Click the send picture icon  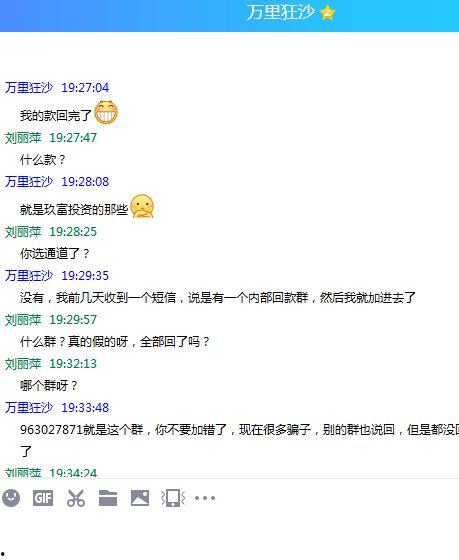click(140, 498)
